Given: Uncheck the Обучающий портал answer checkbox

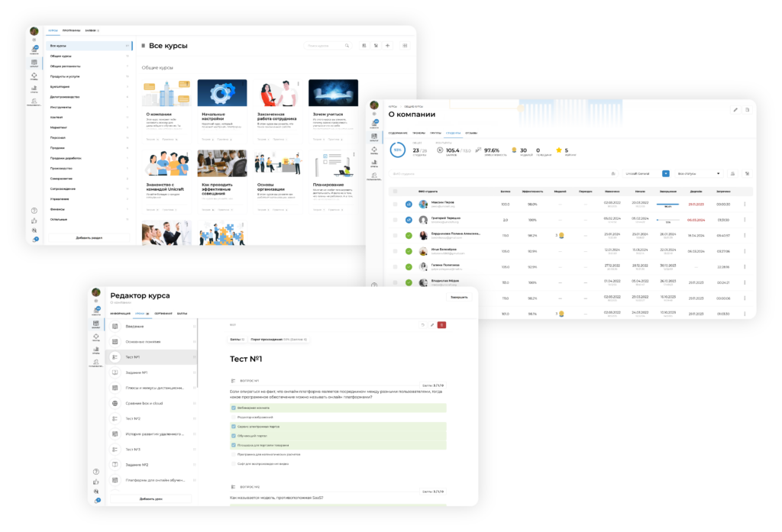Looking at the screenshot, I should click(x=234, y=436).
